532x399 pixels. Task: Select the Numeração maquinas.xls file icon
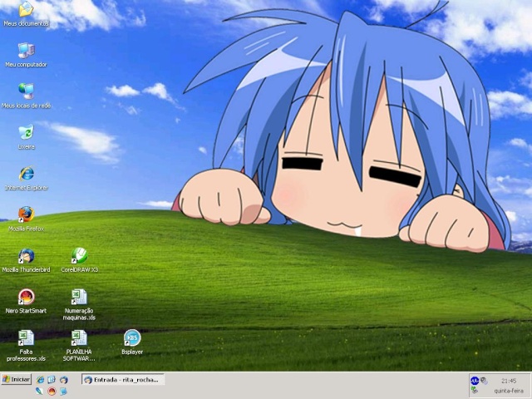pos(79,297)
